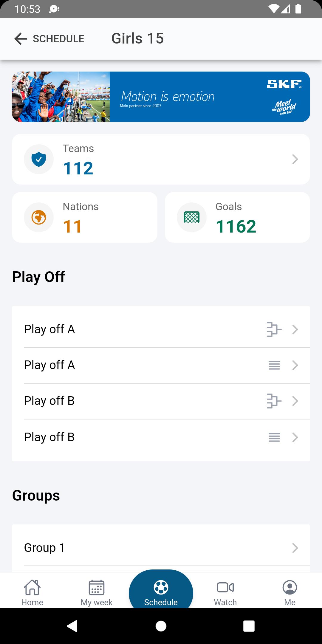Expand the Group 1 chevron
This screenshot has height=644, width=322.
(295, 548)
